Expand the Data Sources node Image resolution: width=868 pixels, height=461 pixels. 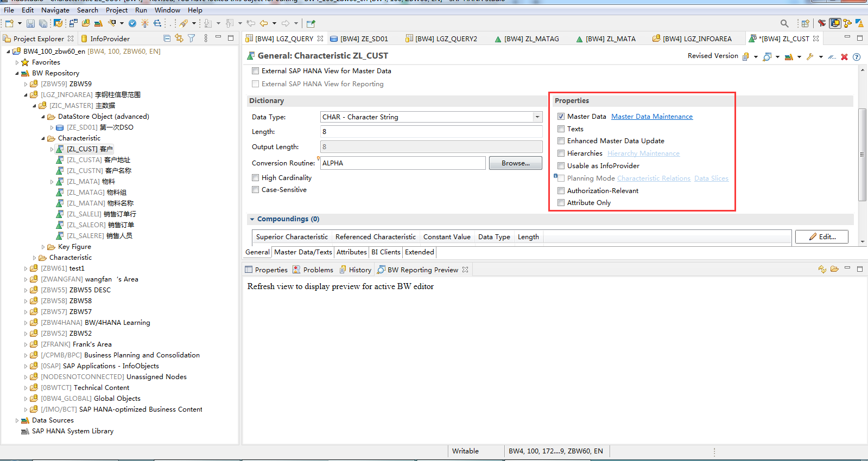(17, 420)
